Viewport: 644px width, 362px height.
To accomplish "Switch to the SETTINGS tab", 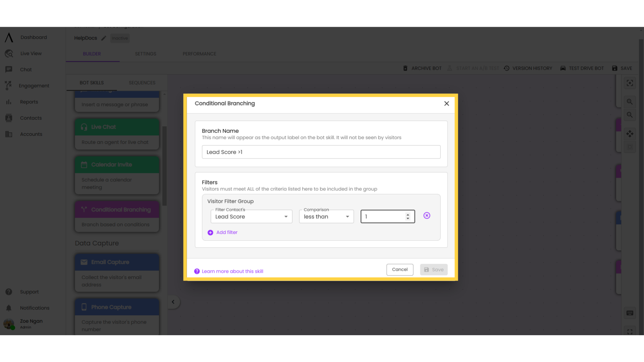I will (x=146, y=54).
